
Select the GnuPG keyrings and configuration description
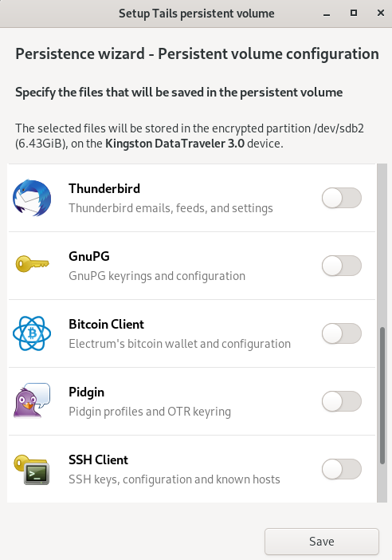157,276
